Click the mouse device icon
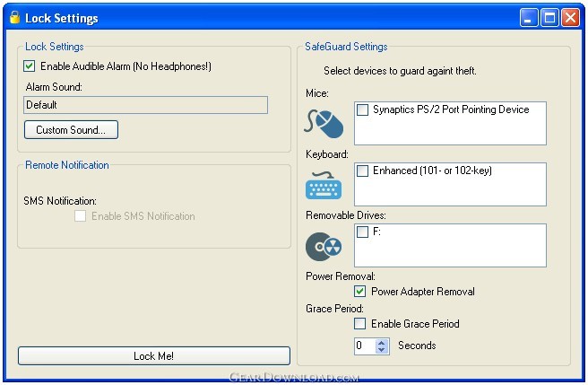The width and height of the screenshot is (588, 385). click(324, 123)
